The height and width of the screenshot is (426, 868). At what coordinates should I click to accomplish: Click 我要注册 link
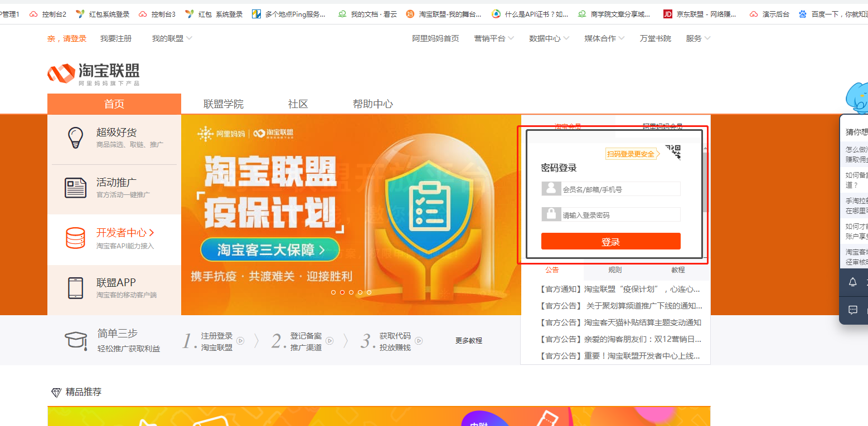click(x=116, y=38)
